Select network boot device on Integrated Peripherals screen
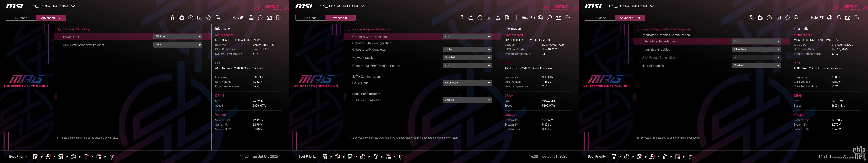 point(401,157)
